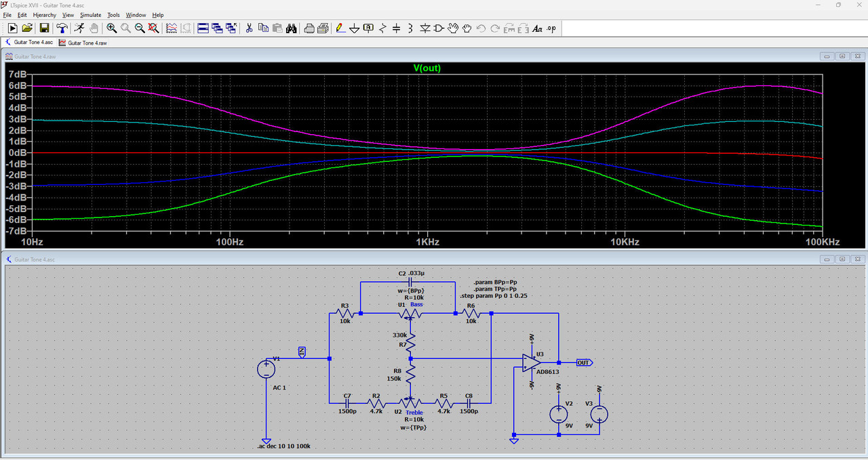The image size is (868, 460).
Task: Select the Draw Wire pencil tool
Action: click(x=340, y=28)
